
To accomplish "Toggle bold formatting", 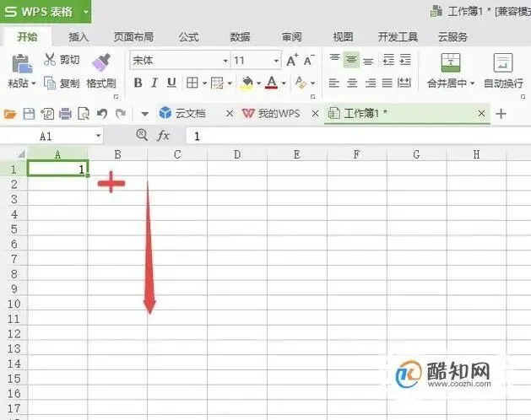I will [x=138, y=83].
